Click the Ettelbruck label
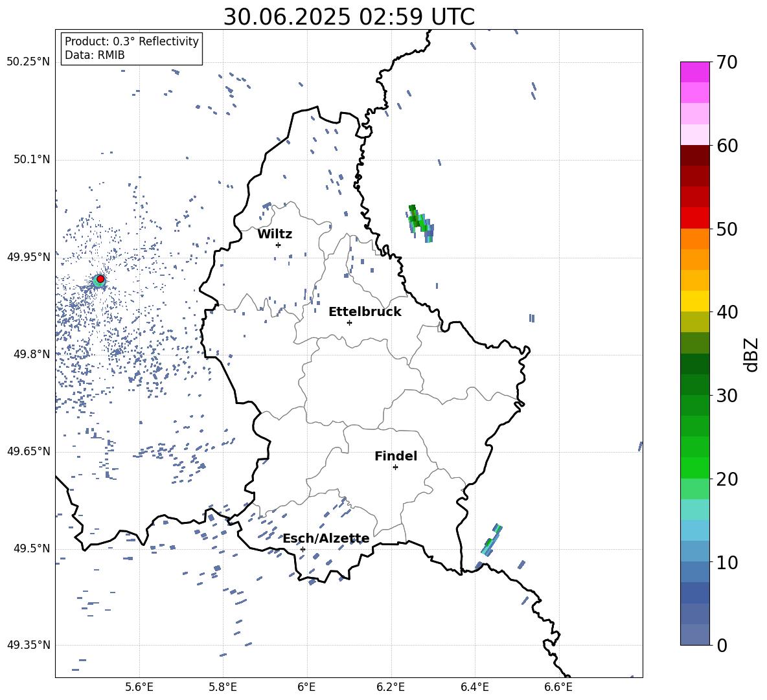 [365, 312]
